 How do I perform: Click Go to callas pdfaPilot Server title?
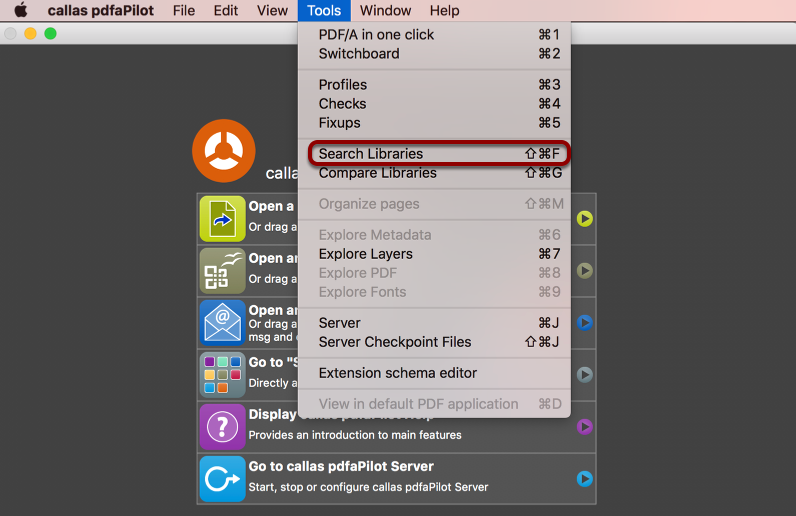[x=341, y=466]
